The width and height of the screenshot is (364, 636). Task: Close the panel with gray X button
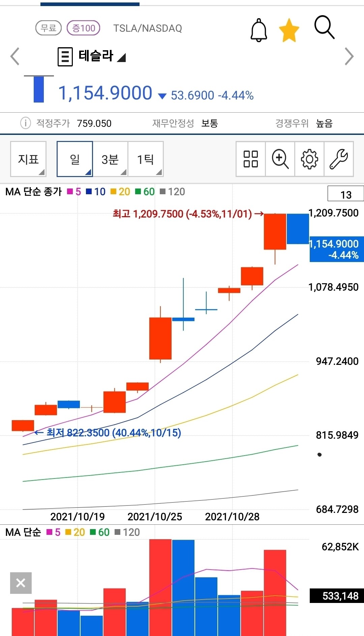21,583
